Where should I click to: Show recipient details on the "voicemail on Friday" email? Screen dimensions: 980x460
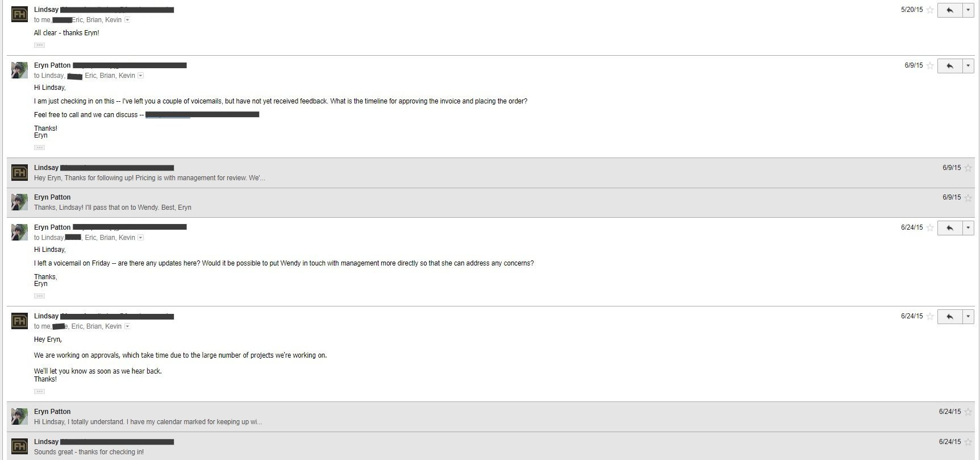pos(141,238)
